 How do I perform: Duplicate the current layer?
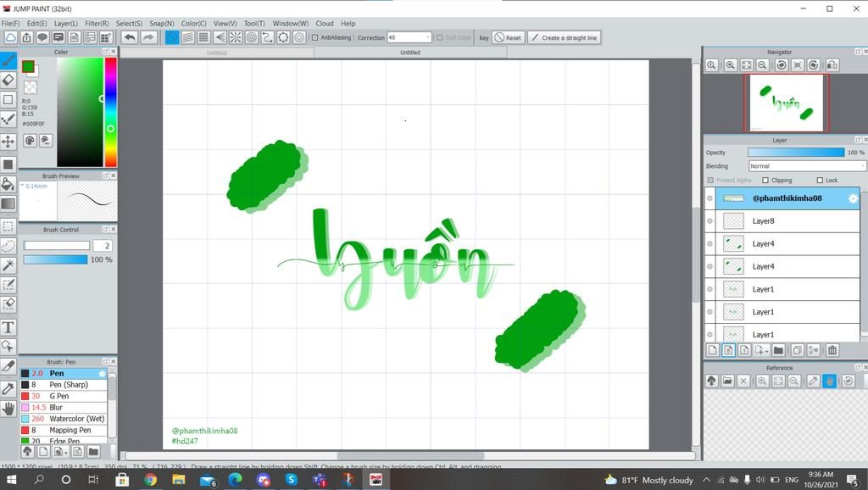tap(797, 350)
